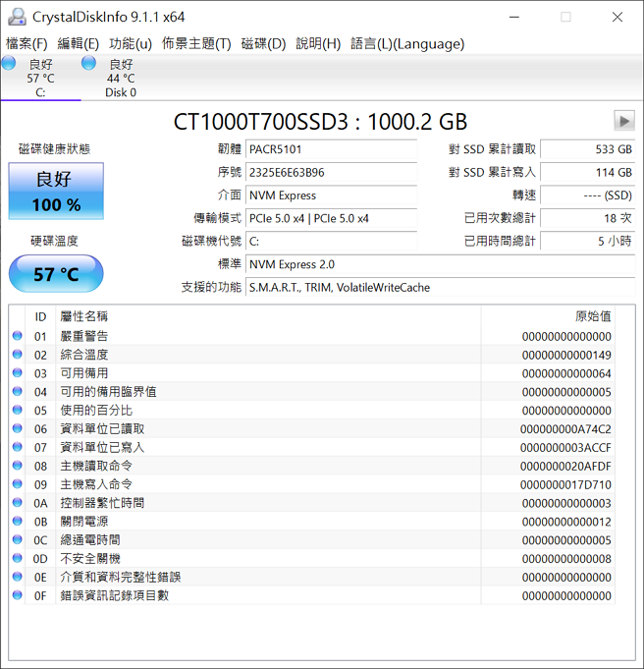Open the 功能(u) menu
Screen dimensions: 644x669
point(131,43)
